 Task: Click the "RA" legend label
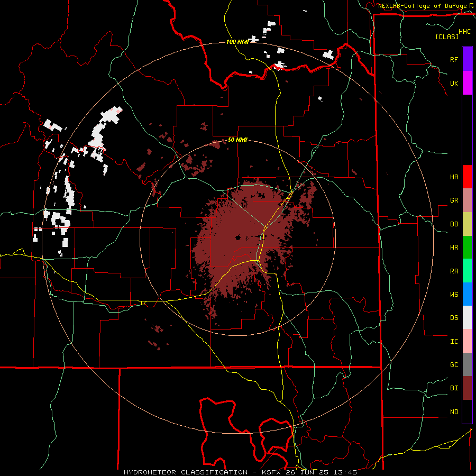[x=454, y=271]
